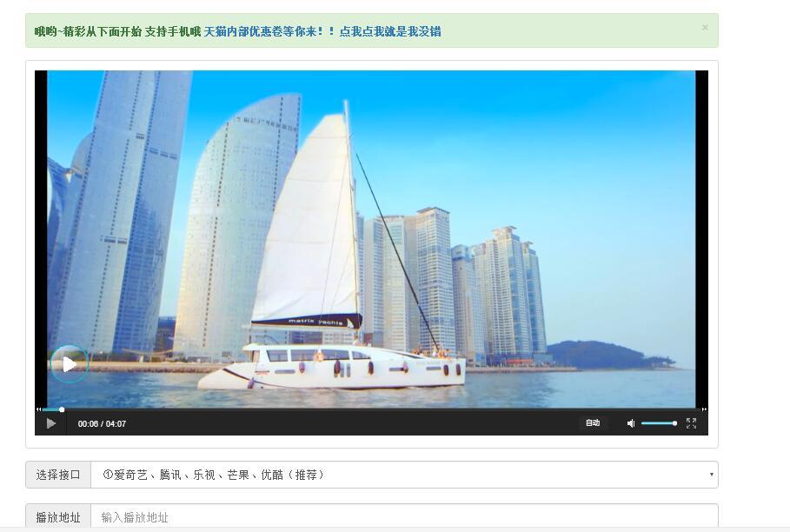Mute the video using the speaker icon

click(631, 423)
